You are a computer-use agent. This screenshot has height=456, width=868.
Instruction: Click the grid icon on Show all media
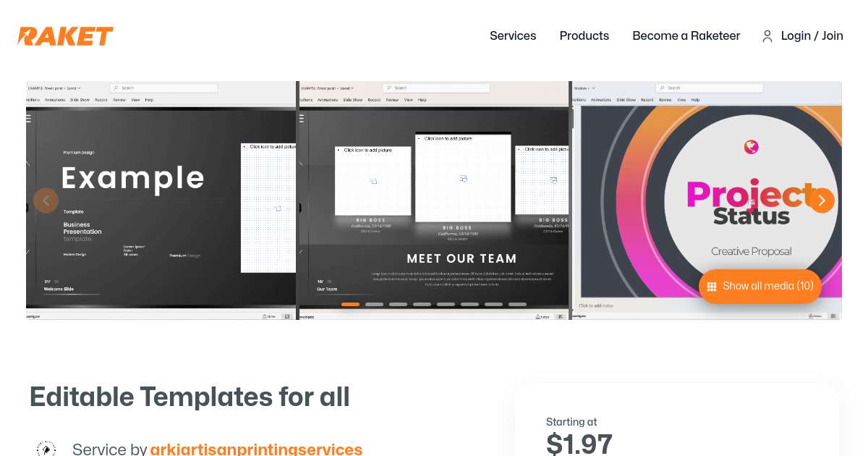[x=712, y=287]
